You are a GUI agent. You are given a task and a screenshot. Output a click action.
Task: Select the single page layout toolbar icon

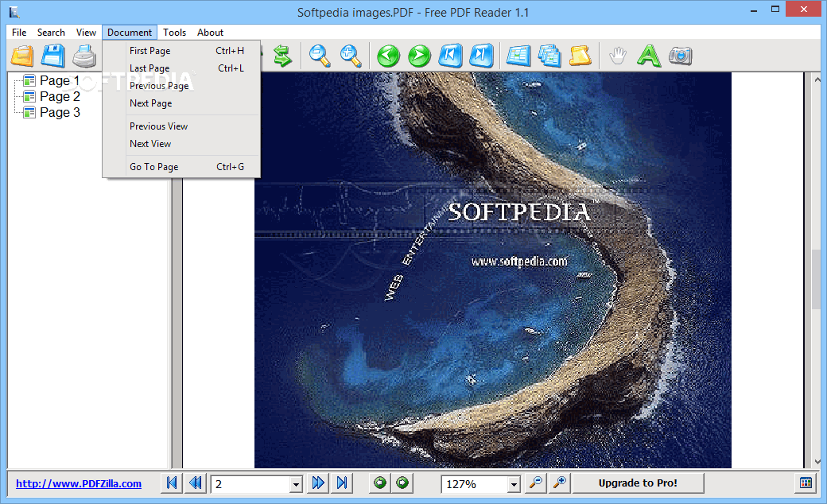518,56
